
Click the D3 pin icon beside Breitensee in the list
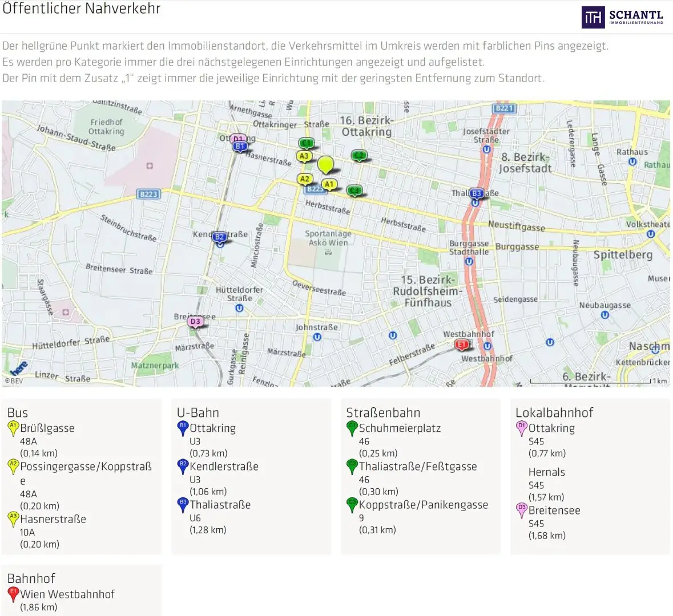521,510
